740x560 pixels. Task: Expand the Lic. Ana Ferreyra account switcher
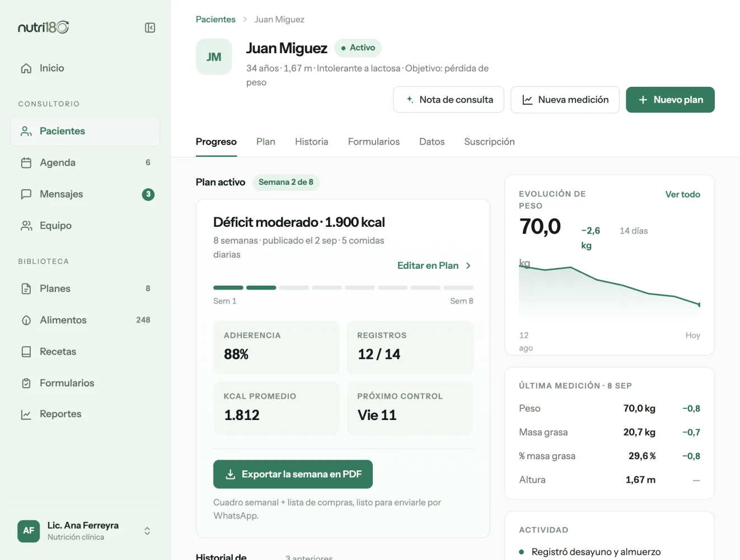(147, 531)
